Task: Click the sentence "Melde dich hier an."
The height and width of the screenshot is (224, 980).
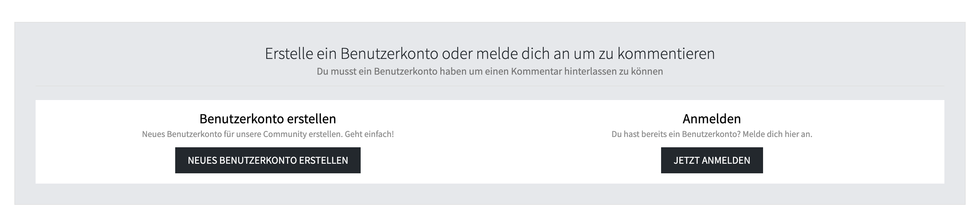Action: click(x=777, y=134)
